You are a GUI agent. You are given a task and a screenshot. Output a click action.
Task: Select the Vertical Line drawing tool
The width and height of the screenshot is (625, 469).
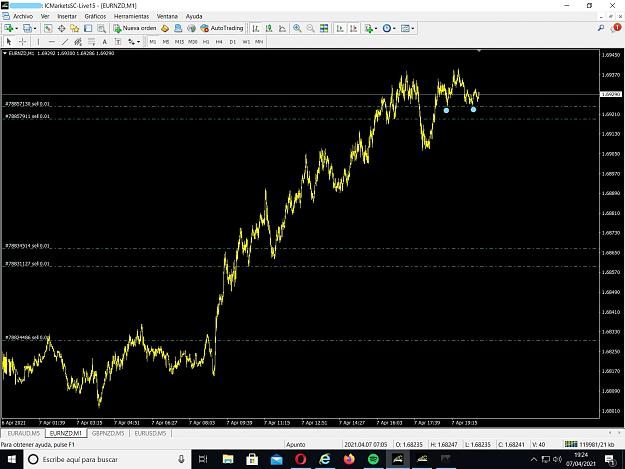38,41
